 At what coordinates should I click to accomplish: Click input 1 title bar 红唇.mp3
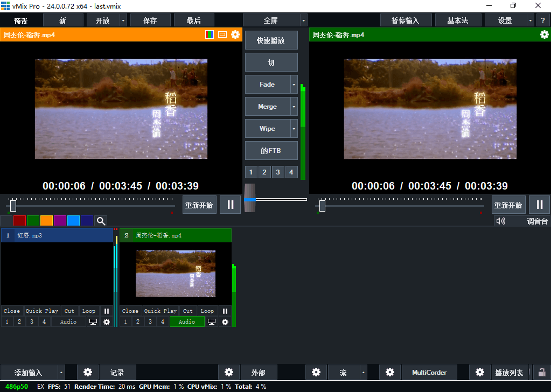(57, 235)
